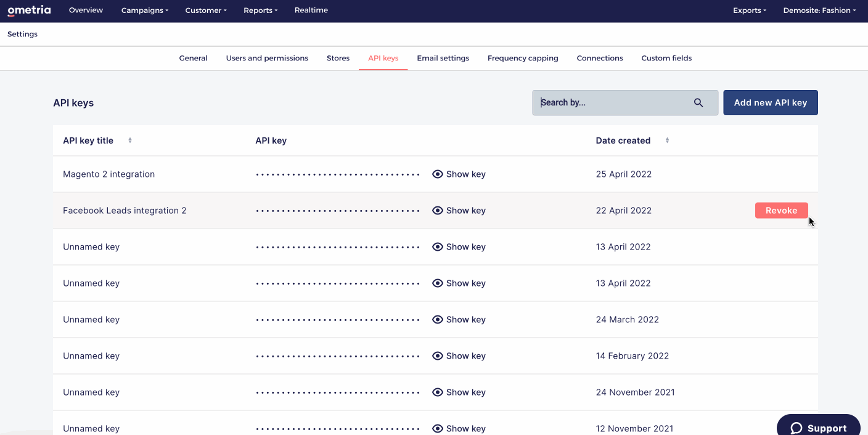Revoke the Facebook Leads integration 2 key
The width and height of the screenshot is (868, 435).
782,211
